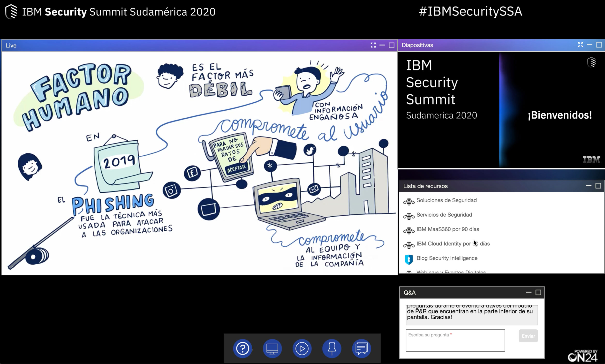Image resolution: width=605 pixels, height=364 pixels.
Task: Enter fullscreen in the Live panel
Action: pos(373,45)
